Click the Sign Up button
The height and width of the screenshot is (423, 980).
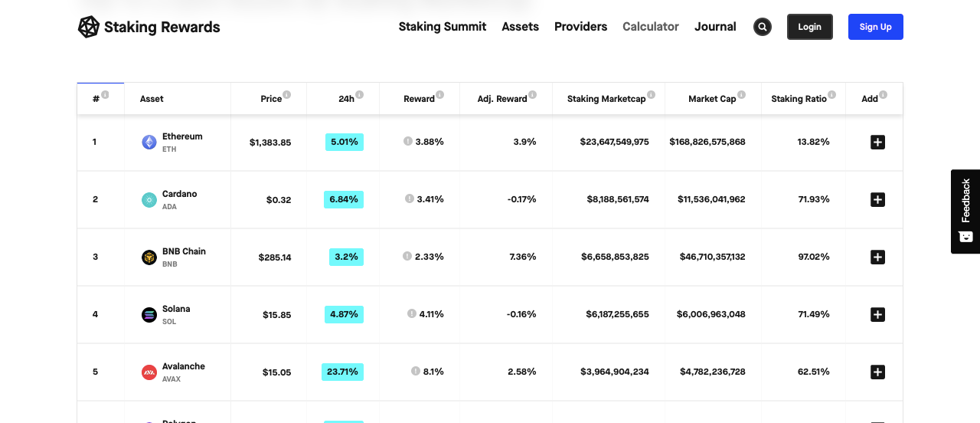(x=876, y=27)
